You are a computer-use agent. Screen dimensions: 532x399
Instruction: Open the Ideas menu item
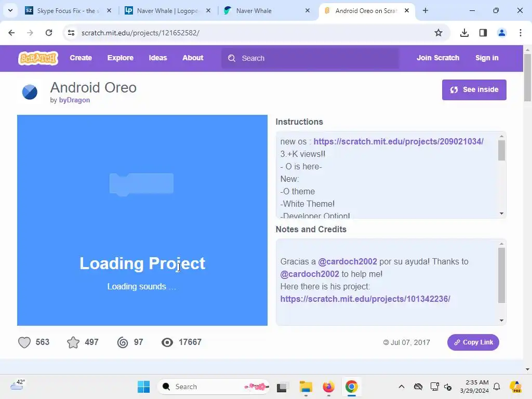click(x=158, y=58)
